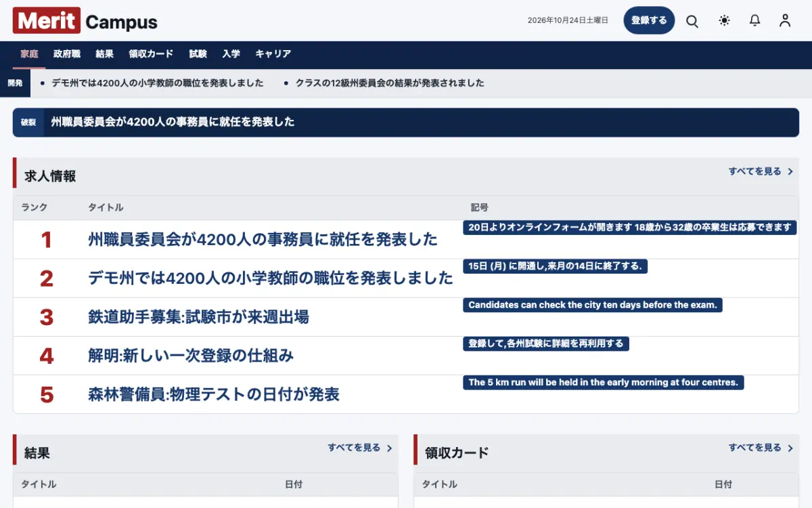Click the タイトル column header in 求人情報
Image resolution: width=812 pixels, height=508 pixels.
click(106, 207)
